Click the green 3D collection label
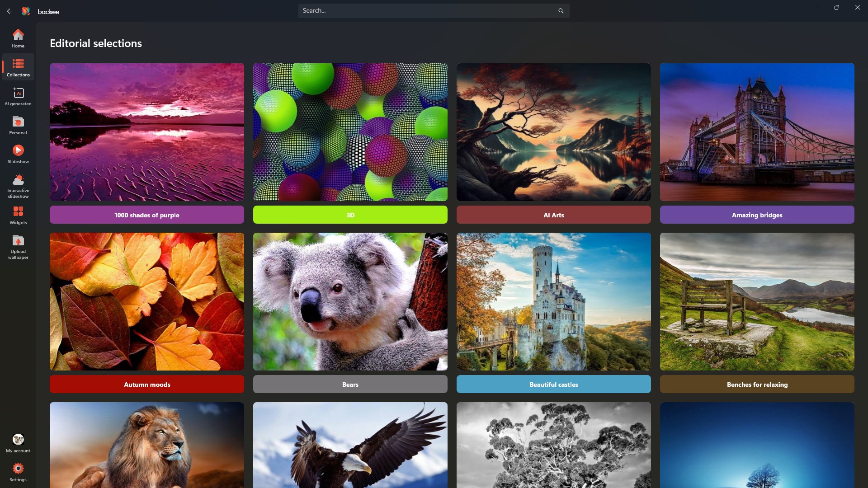Viewport: 868px width, 488px height. (350, 215)
